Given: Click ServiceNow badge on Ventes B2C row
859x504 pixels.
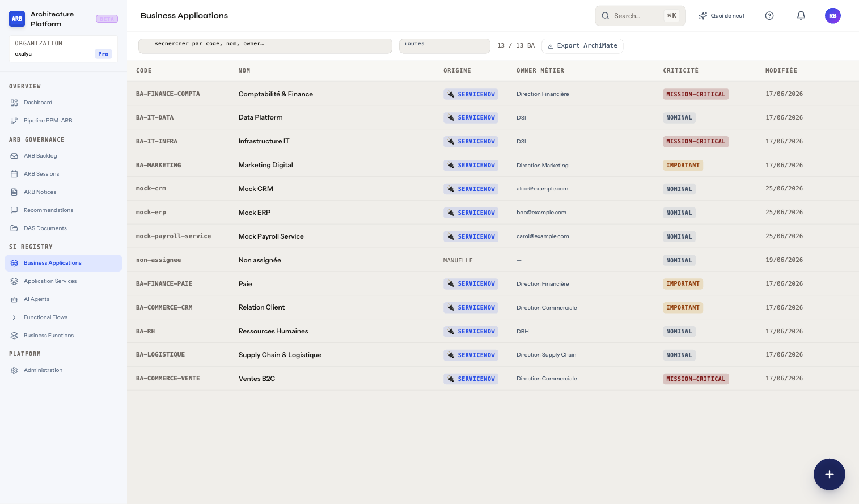Looking at the screenshot, I should (471, 379).
